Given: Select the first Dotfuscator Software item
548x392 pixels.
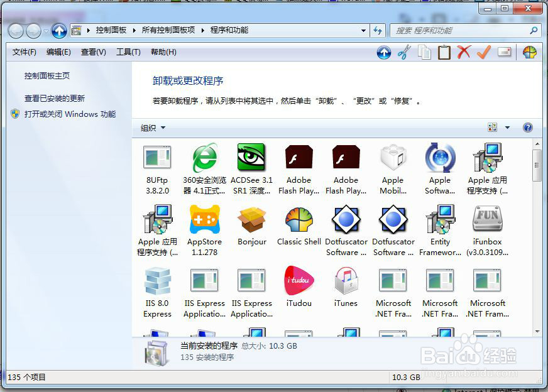Looking at the screenshot, I should pyautogui.click(x=346, y=231).
